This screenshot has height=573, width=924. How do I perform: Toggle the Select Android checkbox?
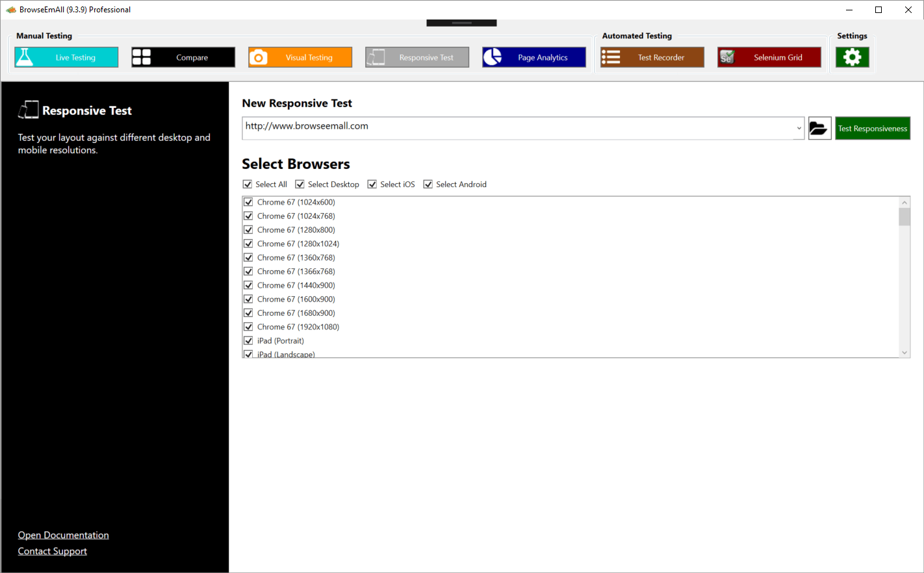(x=428, y=185)
